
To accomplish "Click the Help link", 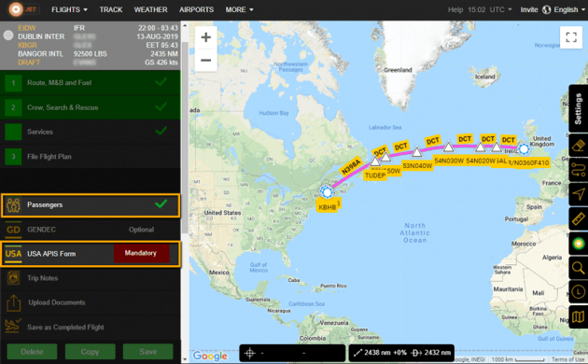I will (x=455, y=9).
